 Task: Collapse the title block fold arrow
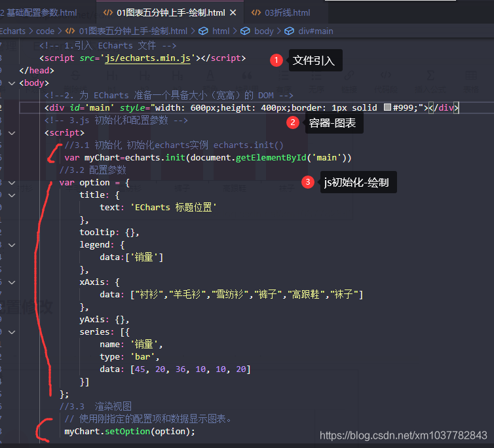coord(12,195)
